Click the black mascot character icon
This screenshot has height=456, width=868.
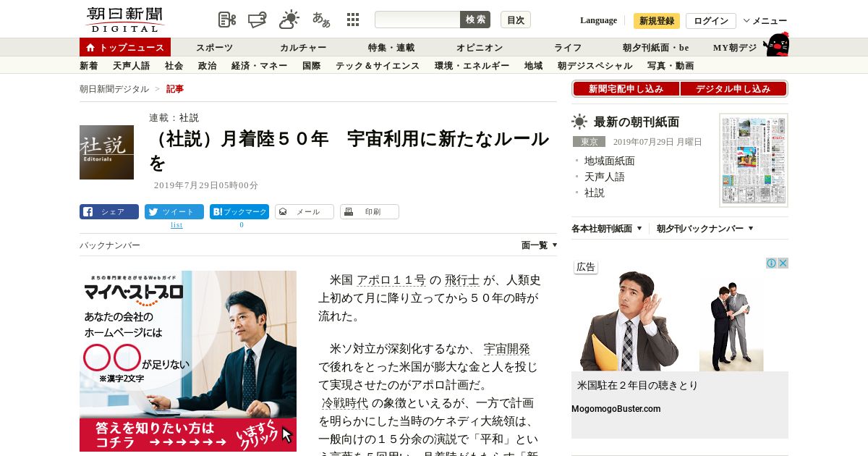(x=777, y=45)
